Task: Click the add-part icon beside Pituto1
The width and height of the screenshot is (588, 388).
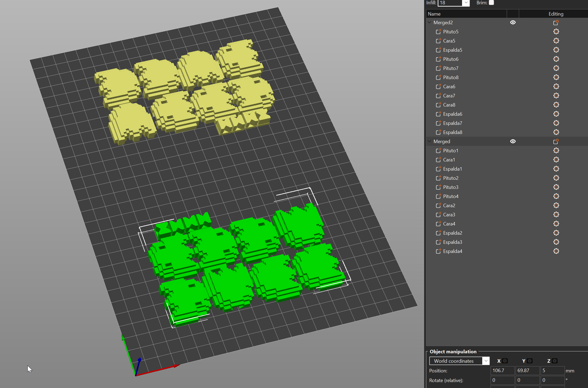Action: tap(438, 150)
